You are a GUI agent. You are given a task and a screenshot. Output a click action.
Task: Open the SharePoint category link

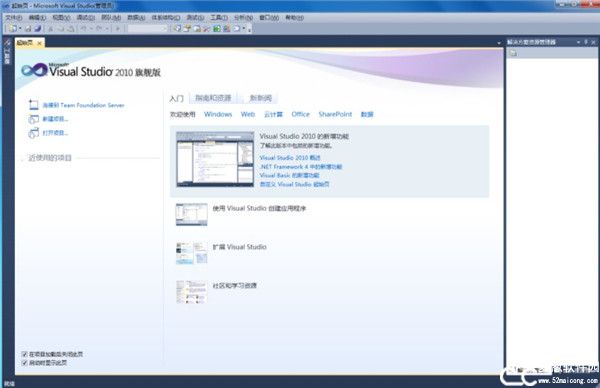click(335, 114)
